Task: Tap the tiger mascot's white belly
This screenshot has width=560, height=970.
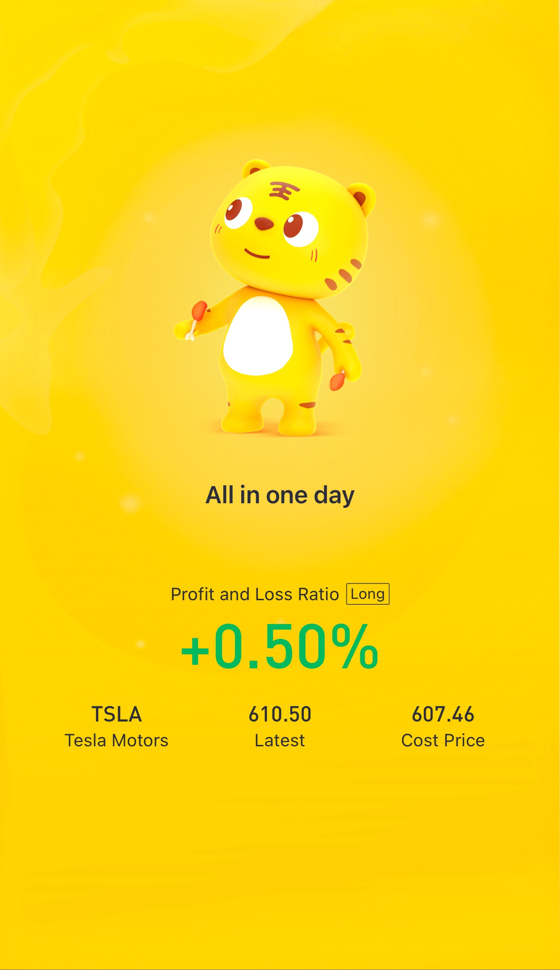Action: 258,336
